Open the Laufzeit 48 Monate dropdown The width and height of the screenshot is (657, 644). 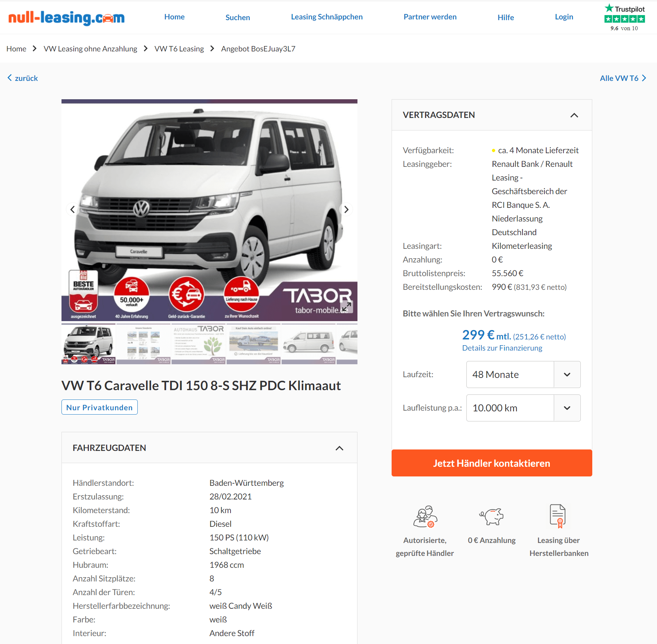click(523, 374)
